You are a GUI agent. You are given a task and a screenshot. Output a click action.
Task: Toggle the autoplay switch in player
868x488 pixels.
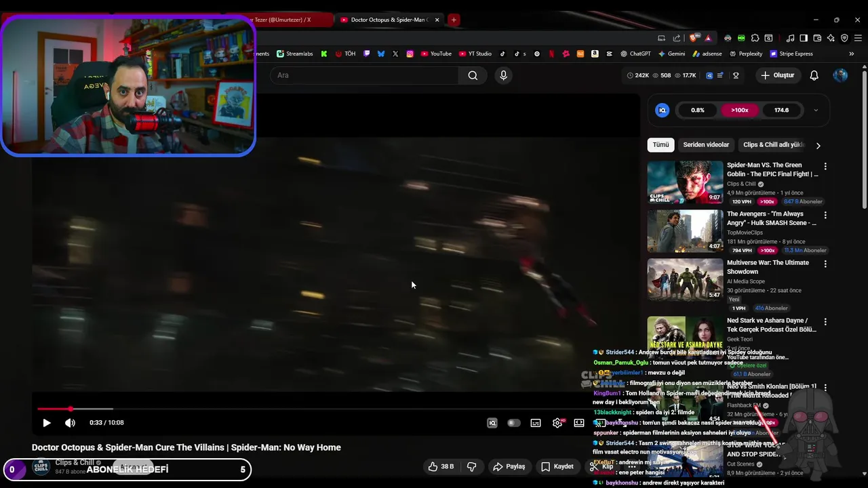(x=514, y=423)
